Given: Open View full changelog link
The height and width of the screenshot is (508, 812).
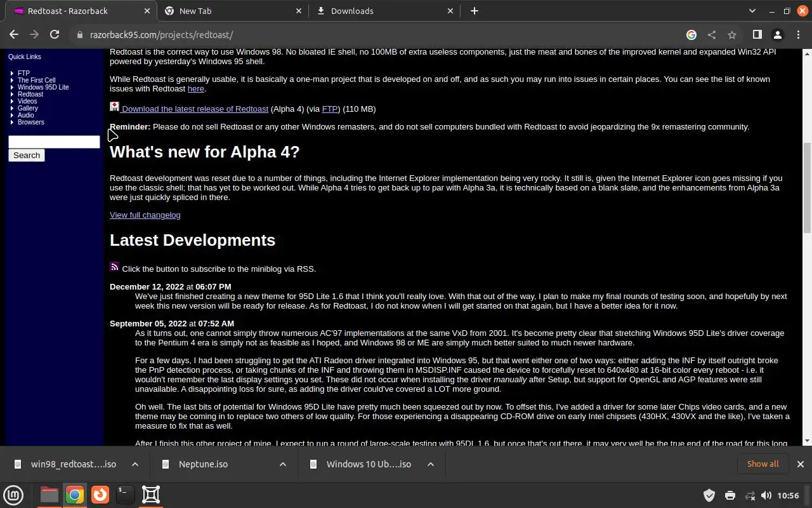Looking at the screenshot, I should [145, 215].
